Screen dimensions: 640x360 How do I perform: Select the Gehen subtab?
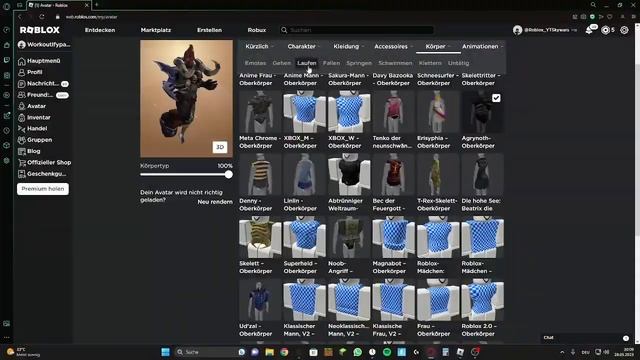click(x=282, y=63)
